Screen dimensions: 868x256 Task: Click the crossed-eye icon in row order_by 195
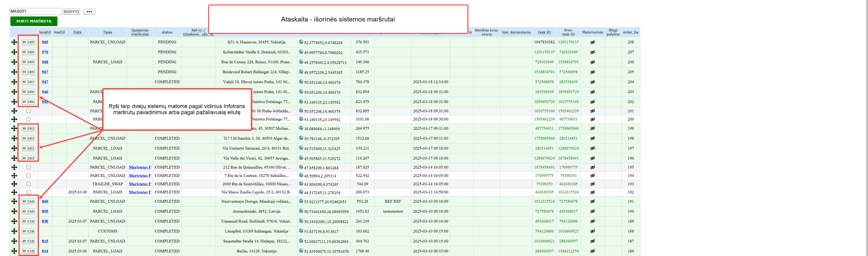click(592, 167)
